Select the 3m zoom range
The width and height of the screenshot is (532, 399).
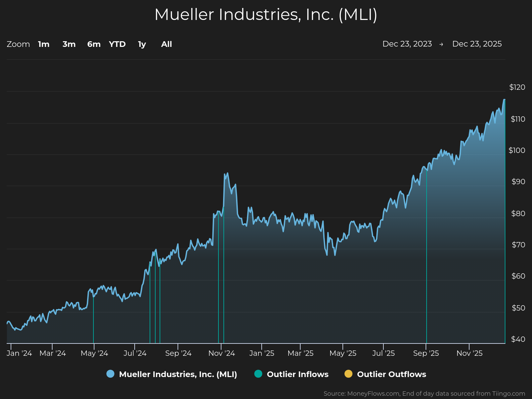point(69,44)
